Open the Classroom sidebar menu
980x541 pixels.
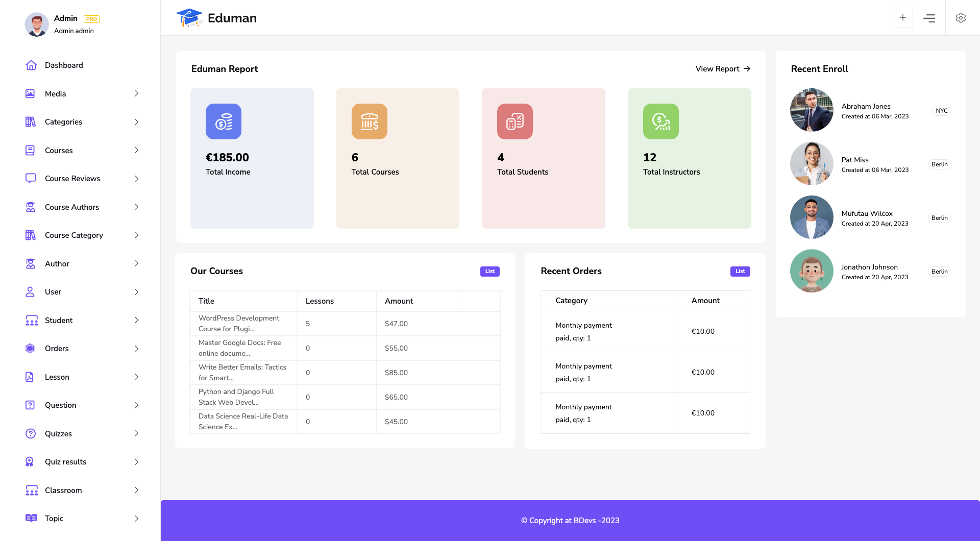(63, 490)
